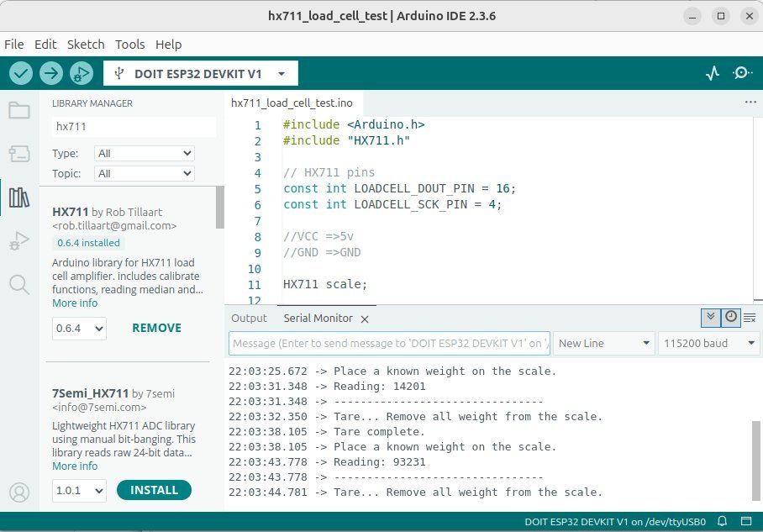Click the board port status 'DOIT ESP32 DEVKIT V1 on /dev/ttyUSB0'

click(615, 522)
